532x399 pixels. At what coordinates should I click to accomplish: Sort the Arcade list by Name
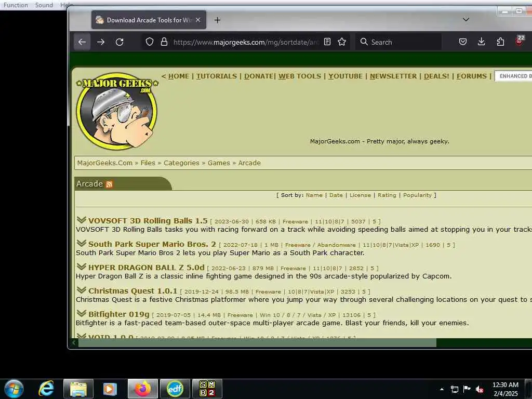click(314, 195)
